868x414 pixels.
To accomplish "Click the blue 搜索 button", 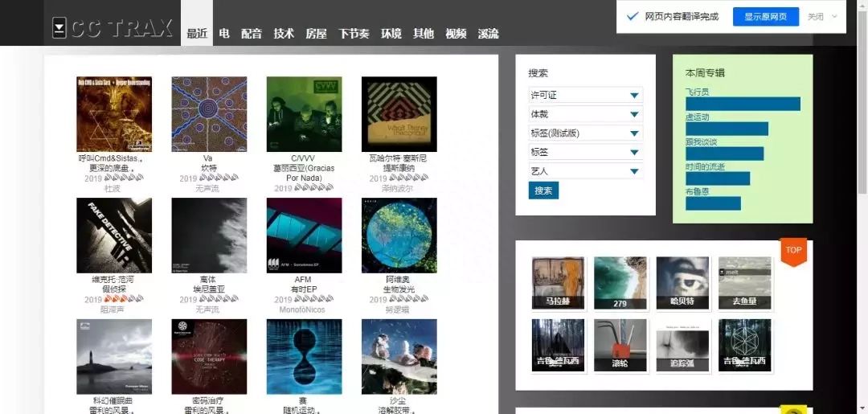I will click(x=543, y=191).
